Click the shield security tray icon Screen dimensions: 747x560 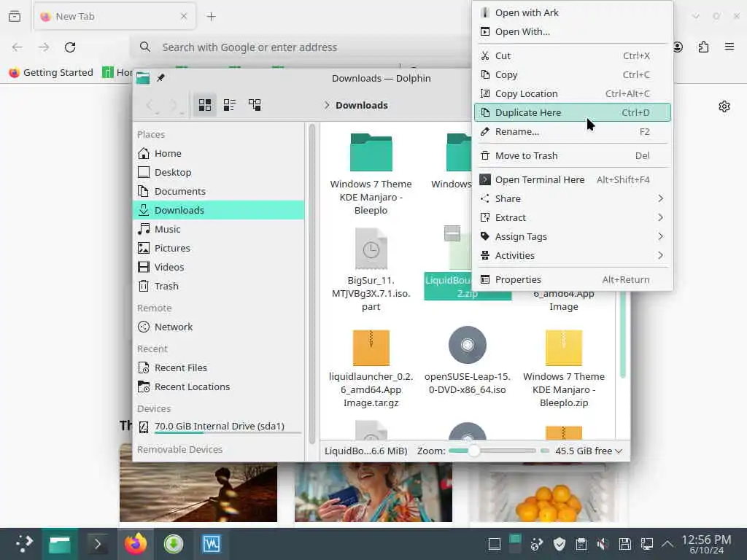pyautogui.click(x=560, y=544)
